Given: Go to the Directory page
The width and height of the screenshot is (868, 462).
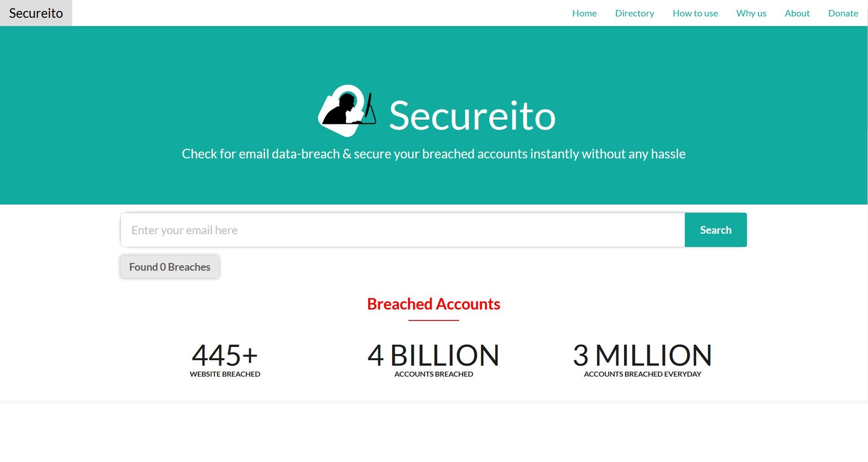Looking at the screenshot, I should [x=635, y=13].
